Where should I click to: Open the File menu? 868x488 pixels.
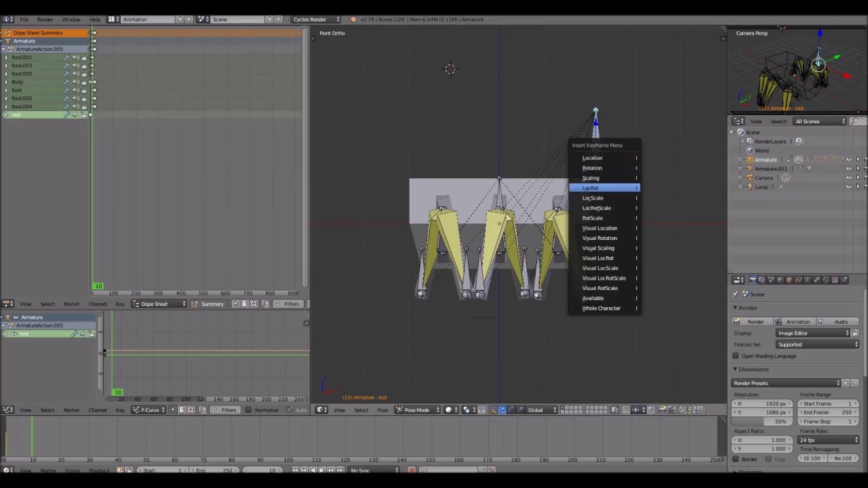pos(24,20)
